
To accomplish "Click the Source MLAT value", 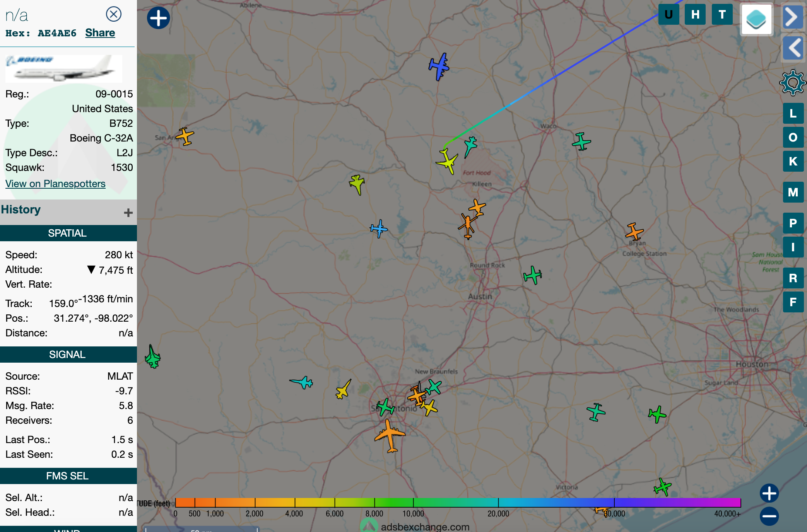I will coord(120,376).
